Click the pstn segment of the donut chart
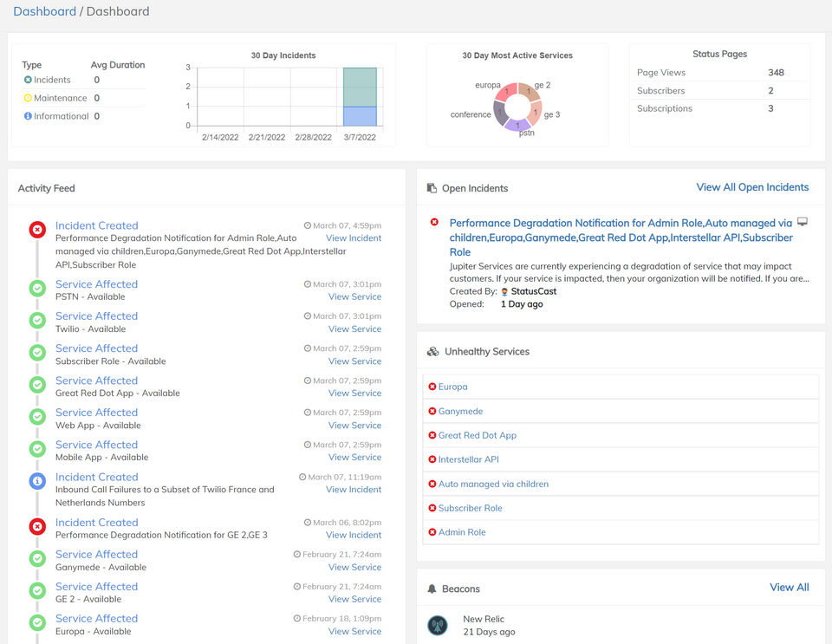 [x=517, y=123]
